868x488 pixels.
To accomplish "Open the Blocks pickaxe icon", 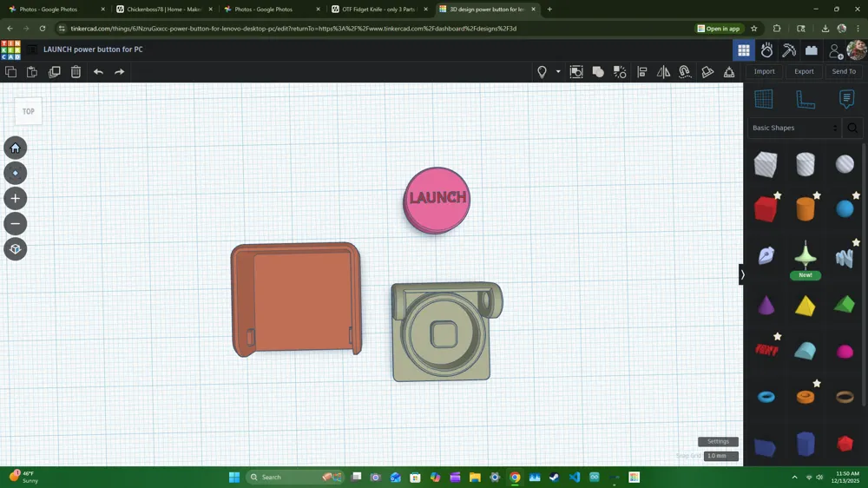I will 789,50.
